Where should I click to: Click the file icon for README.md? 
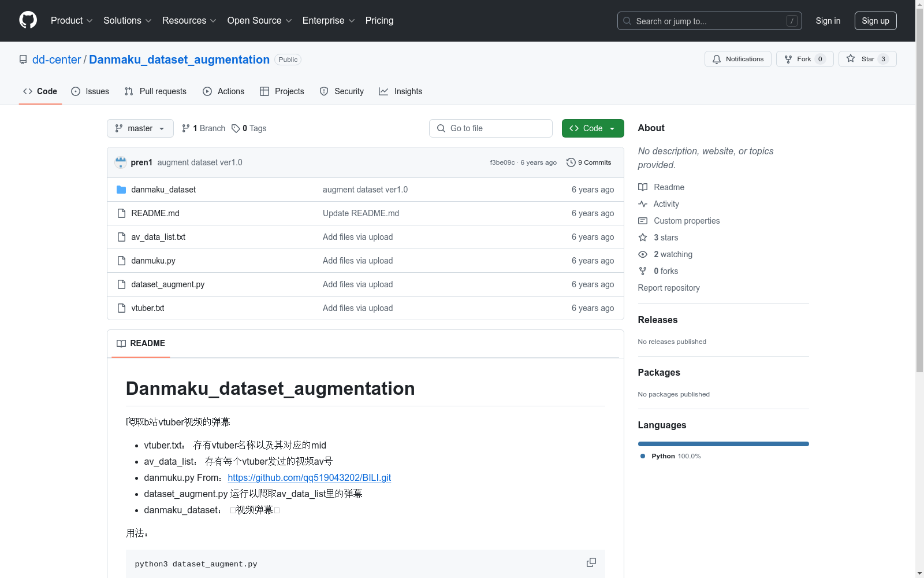pos(121,213)
